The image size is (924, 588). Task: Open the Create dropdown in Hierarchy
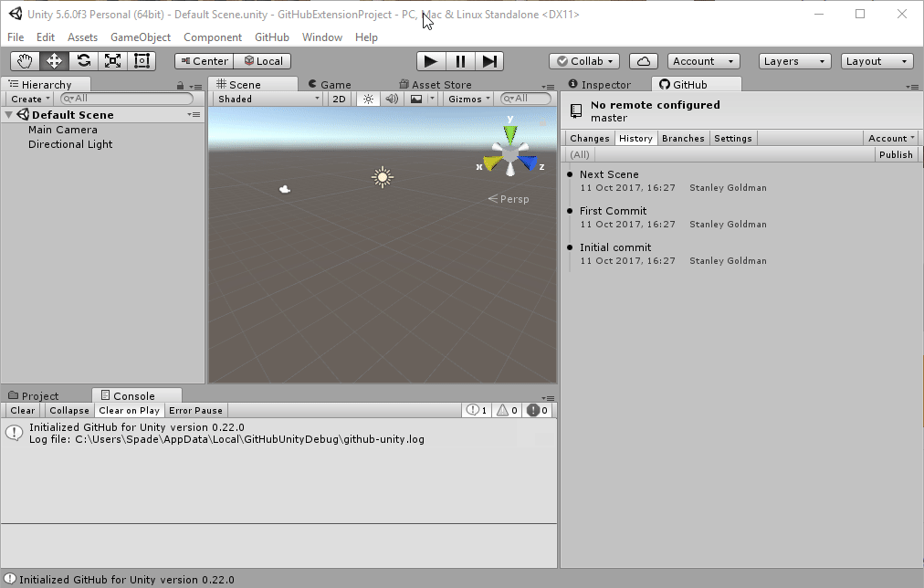[x=30, y=99]
